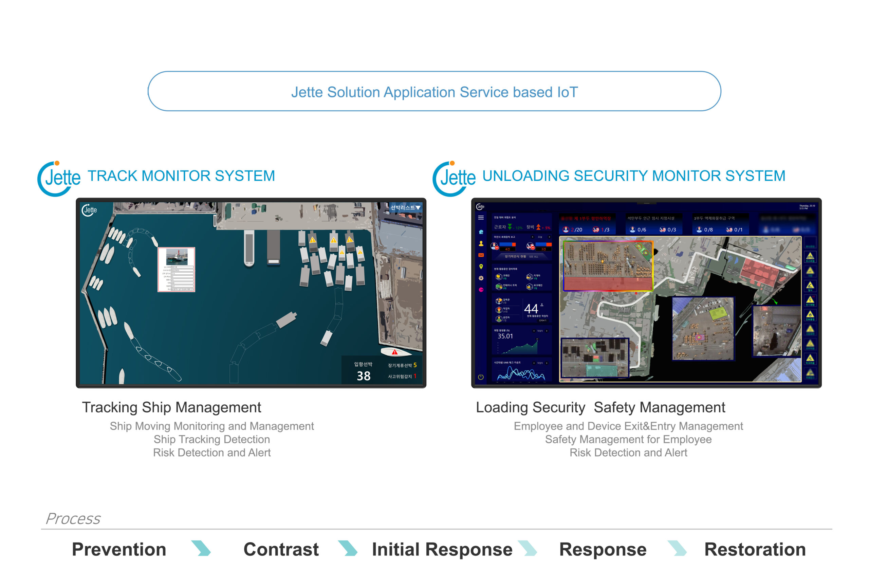Viewport: 869px width, 588px height.
Task: Click the rainbow-bordered inset image on the map
Action: [x=608, y=266]
